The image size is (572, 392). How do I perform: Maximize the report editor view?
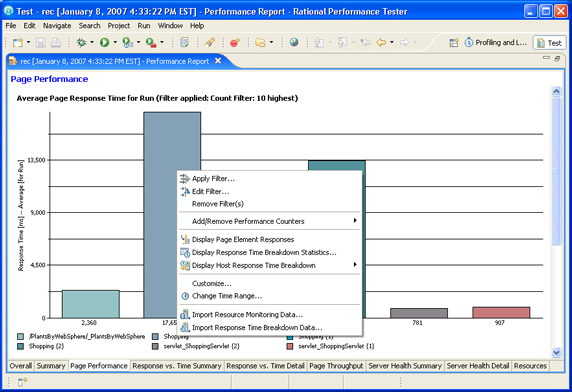pyautogui.click(x=557, y=58)
